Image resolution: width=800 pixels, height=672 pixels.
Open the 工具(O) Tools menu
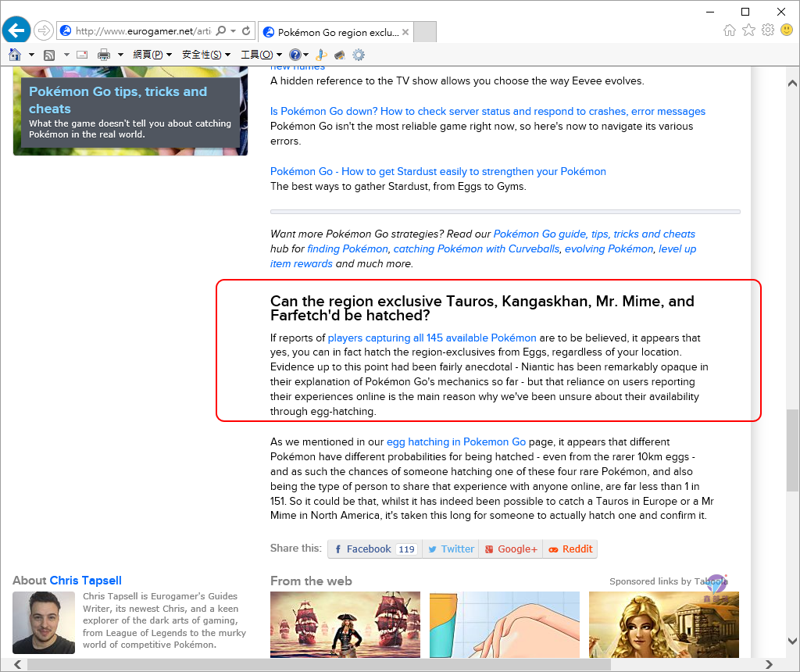pos(261,55)
